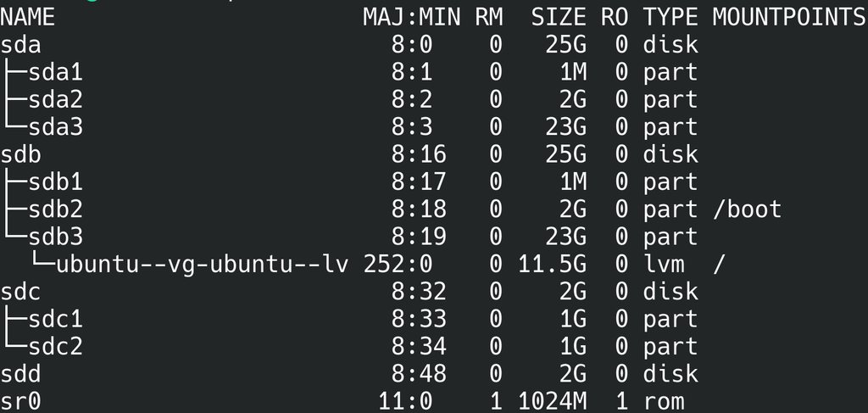
Task: Select the sdc disk name
Action: (x=20, y=292)
